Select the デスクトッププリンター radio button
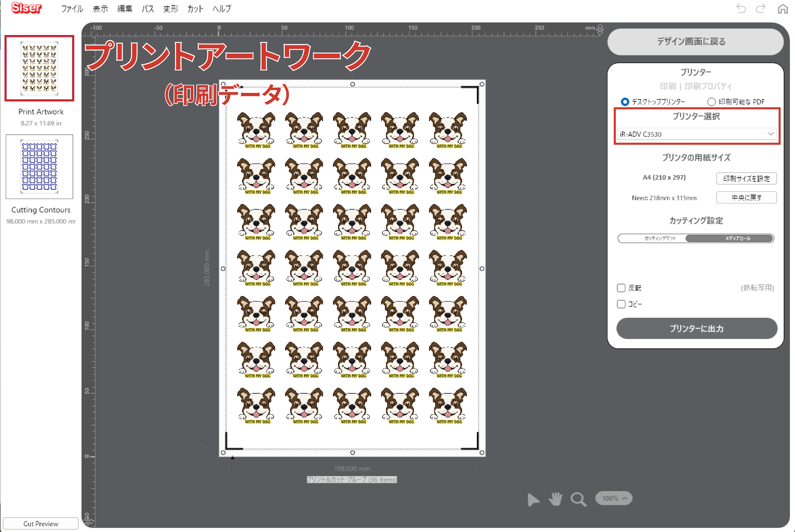The width and height of the screenshot is (795, 532). click(x=625, y=101)
